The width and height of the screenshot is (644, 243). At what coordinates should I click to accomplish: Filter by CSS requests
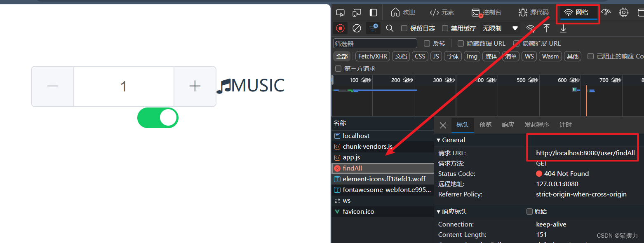click(x=420, y=56)
